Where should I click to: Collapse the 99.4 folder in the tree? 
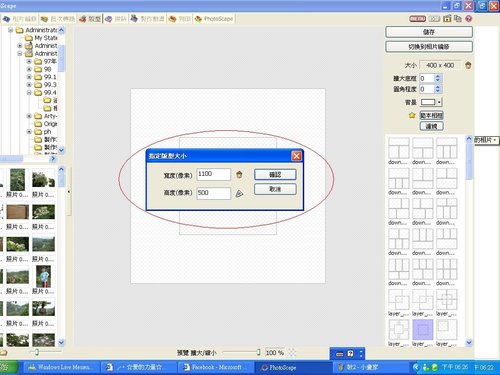pos(29,92)
